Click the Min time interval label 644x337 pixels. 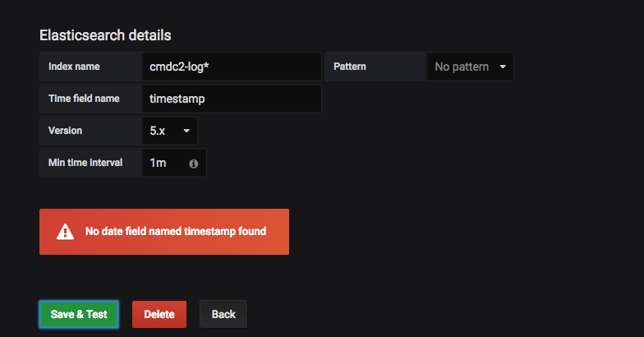tap(85, 163)
